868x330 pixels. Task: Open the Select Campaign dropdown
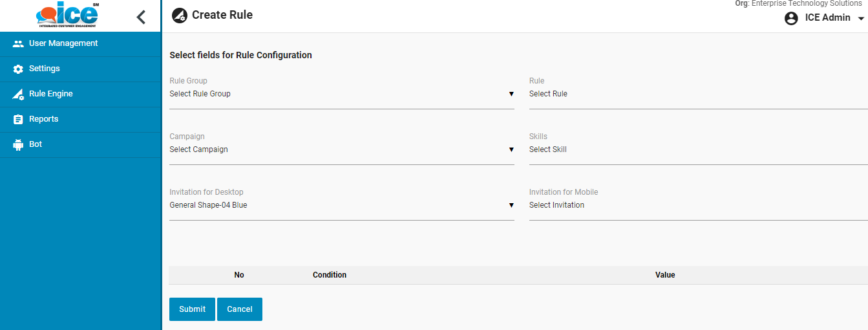click(341, 150)
